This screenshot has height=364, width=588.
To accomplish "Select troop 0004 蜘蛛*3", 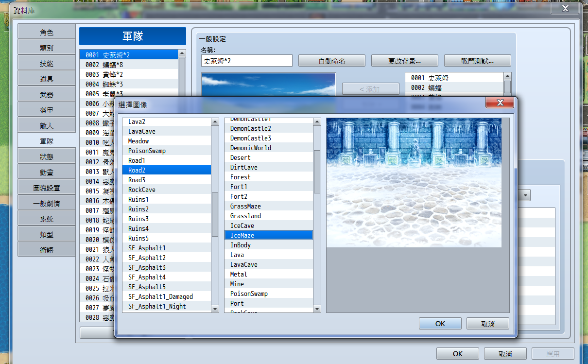I will tap(129, 84).
